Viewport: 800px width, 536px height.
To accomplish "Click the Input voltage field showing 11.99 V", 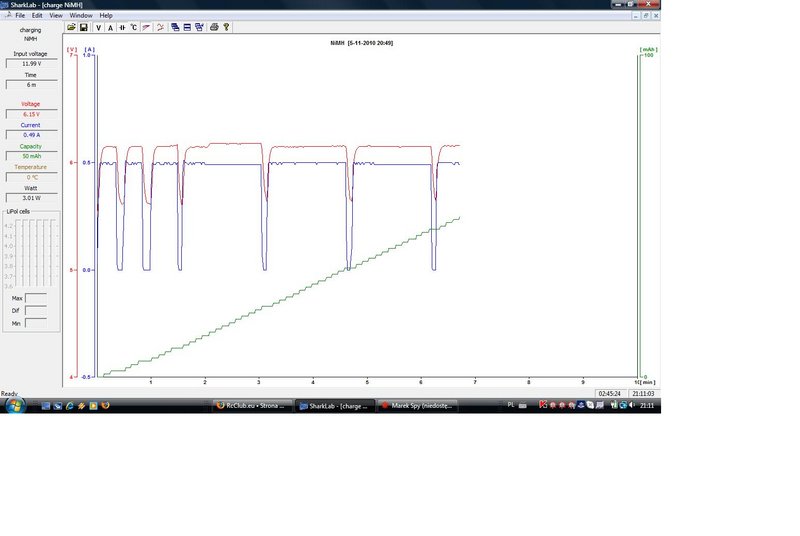I will pos(32,64).
